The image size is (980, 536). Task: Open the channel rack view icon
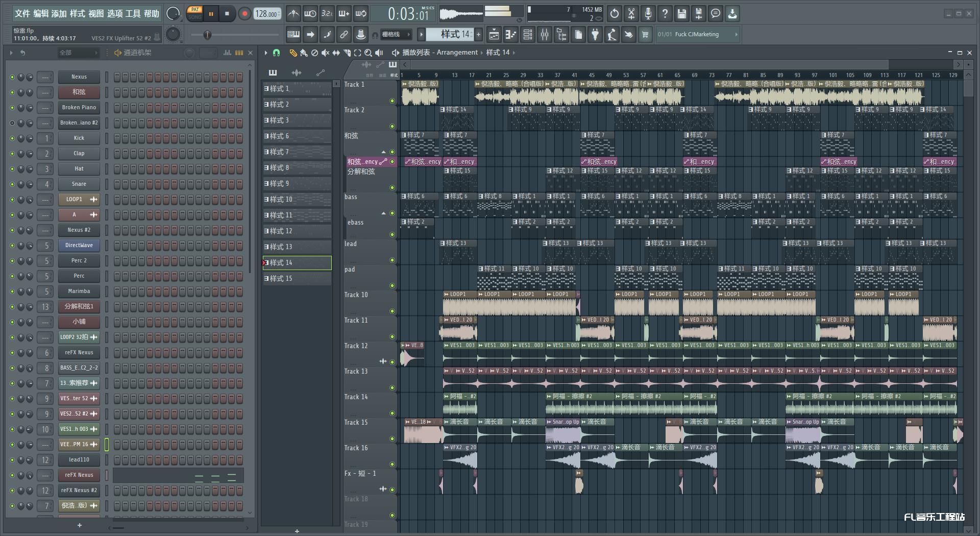(x=528, y=35)
